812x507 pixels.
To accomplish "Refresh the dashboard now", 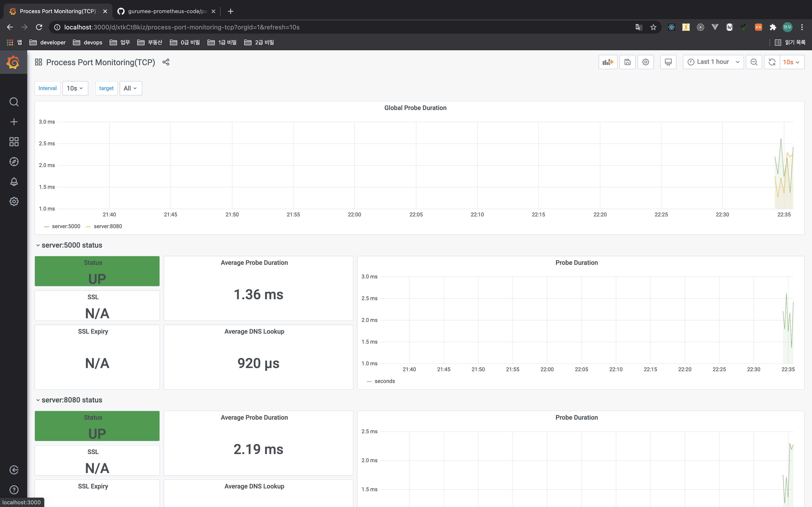I will [x=772, y=62].
